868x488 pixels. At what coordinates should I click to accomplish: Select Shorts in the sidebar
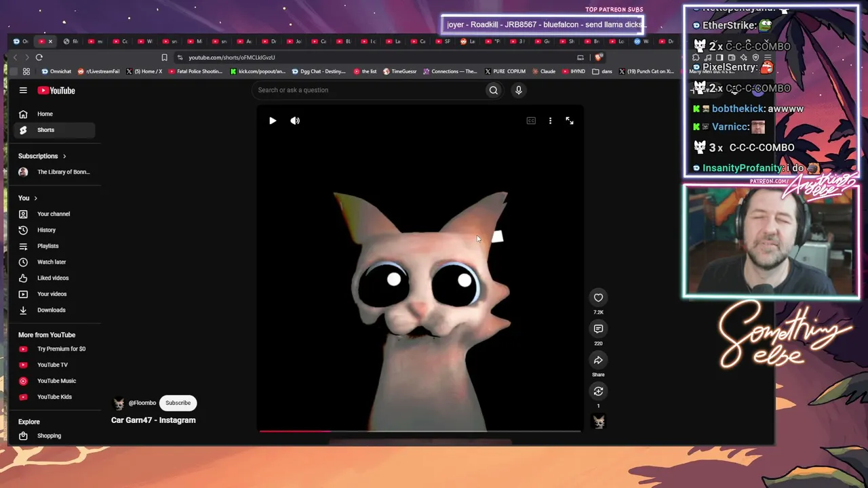point(54,130)
